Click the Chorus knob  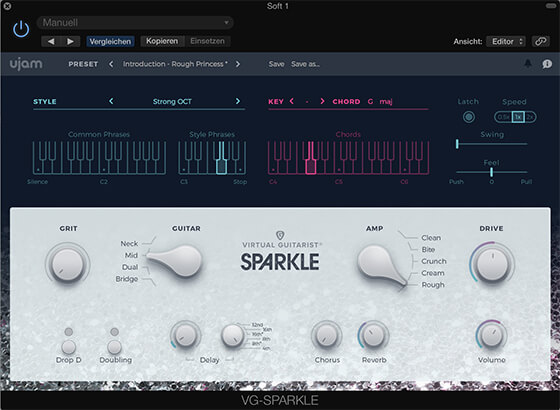point(326,336)
